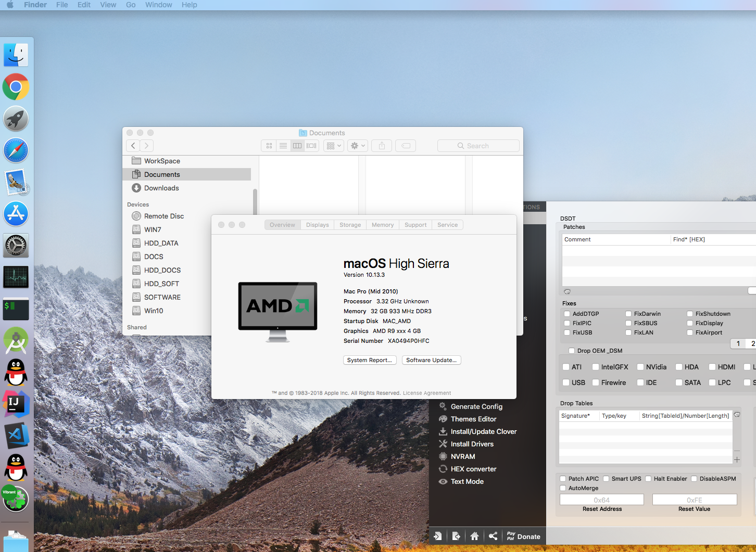Open Mail app in the dock

pyautogui.click(x=16, y=183)
